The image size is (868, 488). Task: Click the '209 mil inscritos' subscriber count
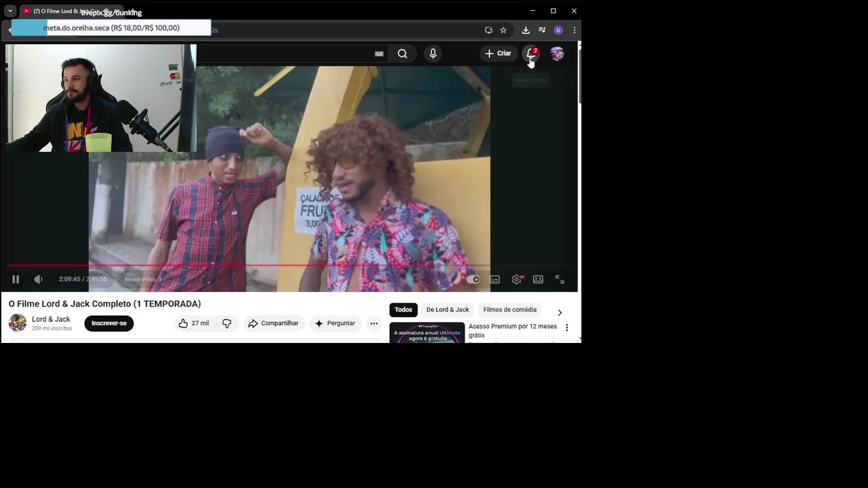[x=52, y=329]
